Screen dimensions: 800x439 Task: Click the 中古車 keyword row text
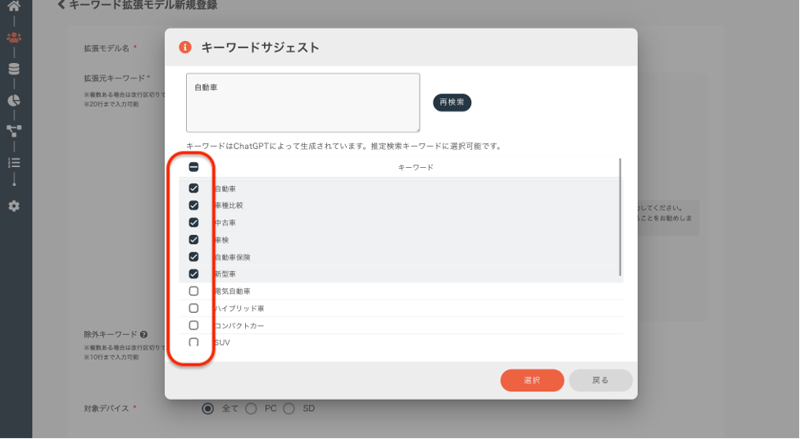(225, 223)
